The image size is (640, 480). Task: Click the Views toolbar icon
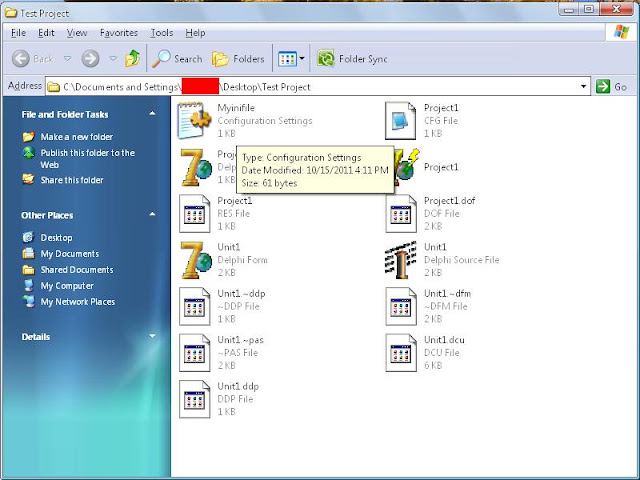click(287, 59)
